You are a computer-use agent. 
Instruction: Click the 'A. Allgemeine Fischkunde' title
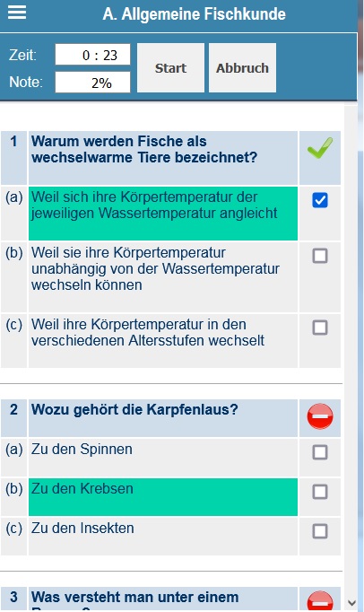coord(194,14)
